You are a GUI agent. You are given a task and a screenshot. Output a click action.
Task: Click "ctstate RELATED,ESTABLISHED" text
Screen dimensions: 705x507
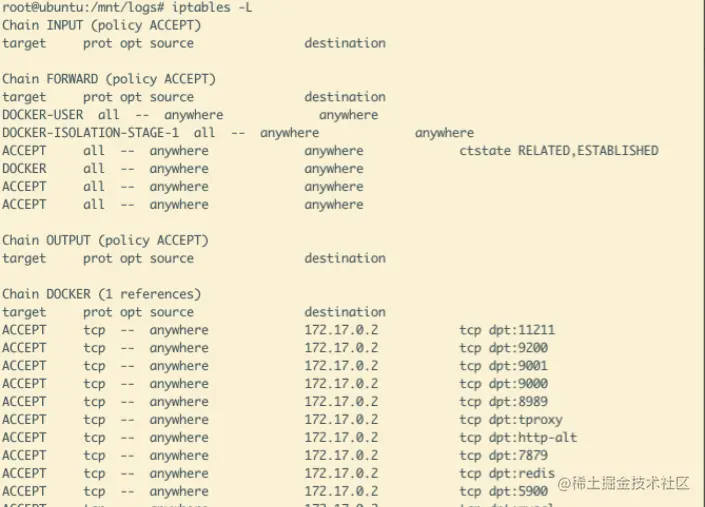559,151
